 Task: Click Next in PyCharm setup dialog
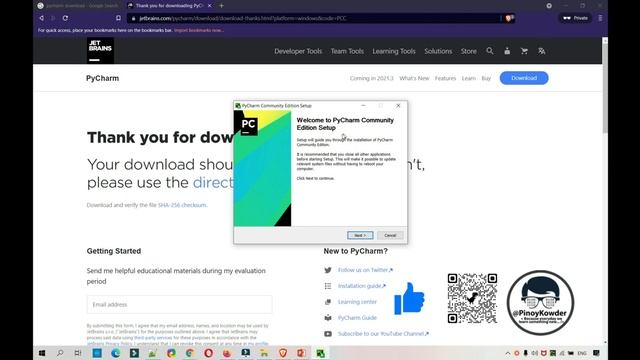tap(360, 236)
